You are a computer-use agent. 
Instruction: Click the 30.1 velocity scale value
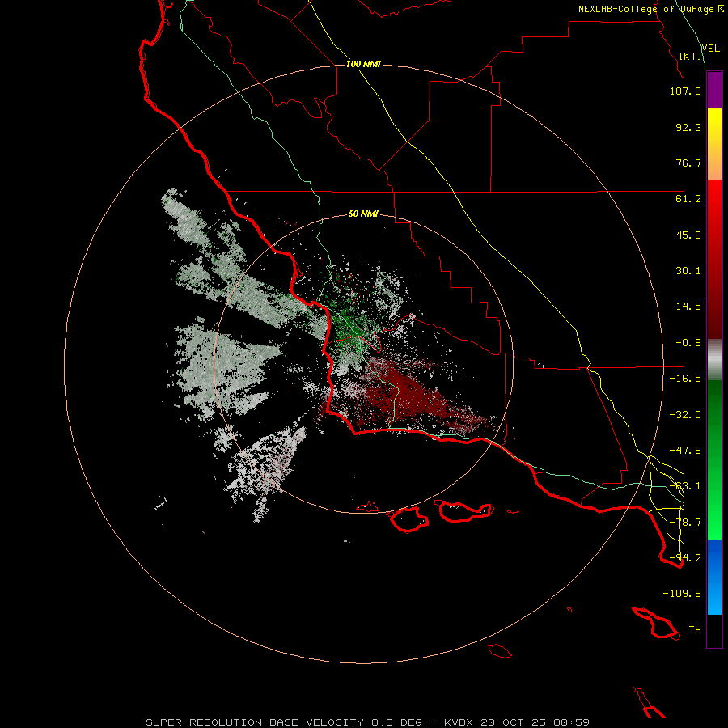(x=688, y=271)
